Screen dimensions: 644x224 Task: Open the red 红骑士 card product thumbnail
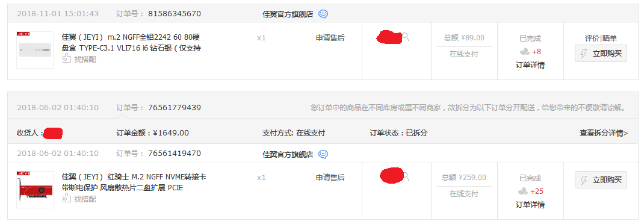pyautogui.click(x=35, y=190)
